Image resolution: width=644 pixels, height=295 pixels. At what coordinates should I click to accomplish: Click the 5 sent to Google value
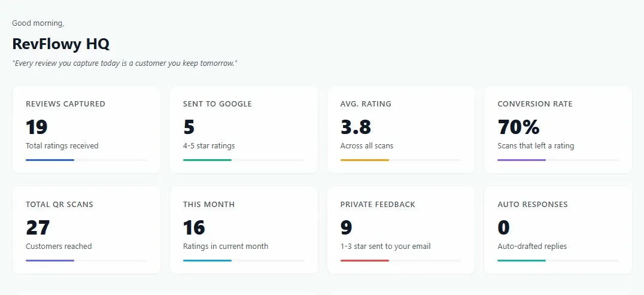pyautogui.click(x=189, y=127)
